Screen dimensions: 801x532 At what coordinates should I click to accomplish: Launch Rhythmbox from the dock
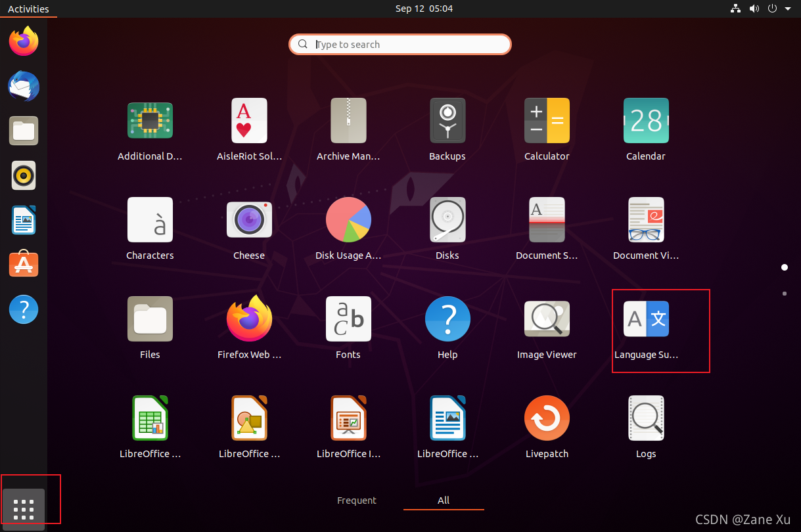tap(24, 175)
